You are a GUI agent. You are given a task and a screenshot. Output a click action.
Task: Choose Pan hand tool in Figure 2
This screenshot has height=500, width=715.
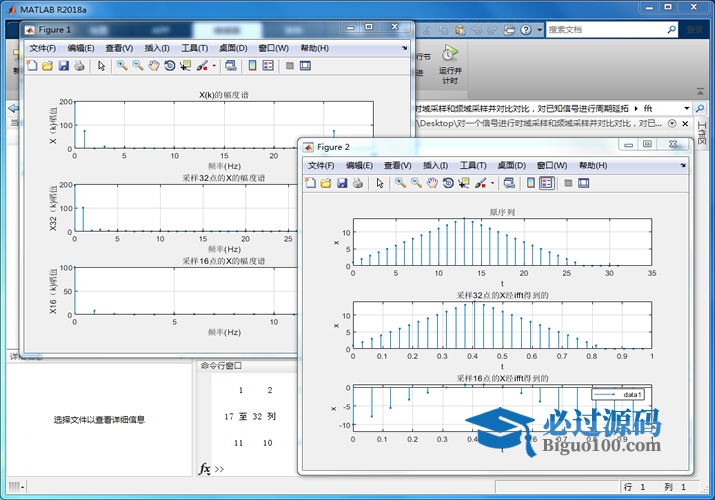coord(432,183)
